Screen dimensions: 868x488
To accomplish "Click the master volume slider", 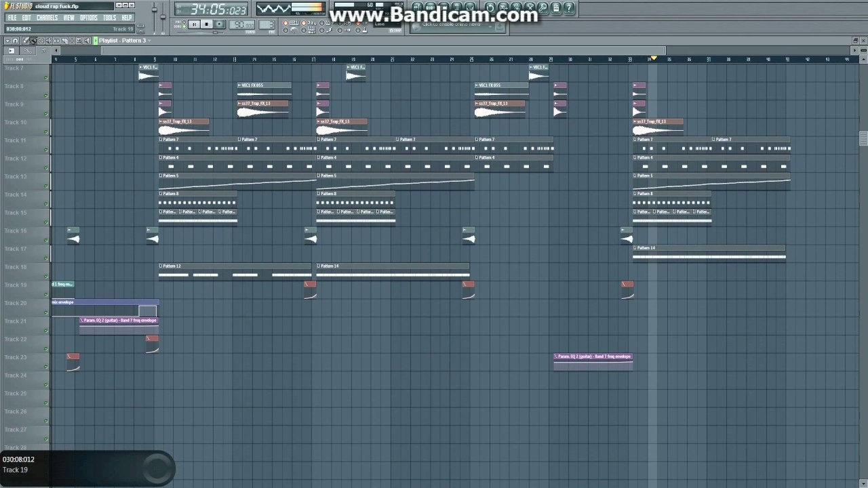I will pyautogui.click(x=154, y=9).
